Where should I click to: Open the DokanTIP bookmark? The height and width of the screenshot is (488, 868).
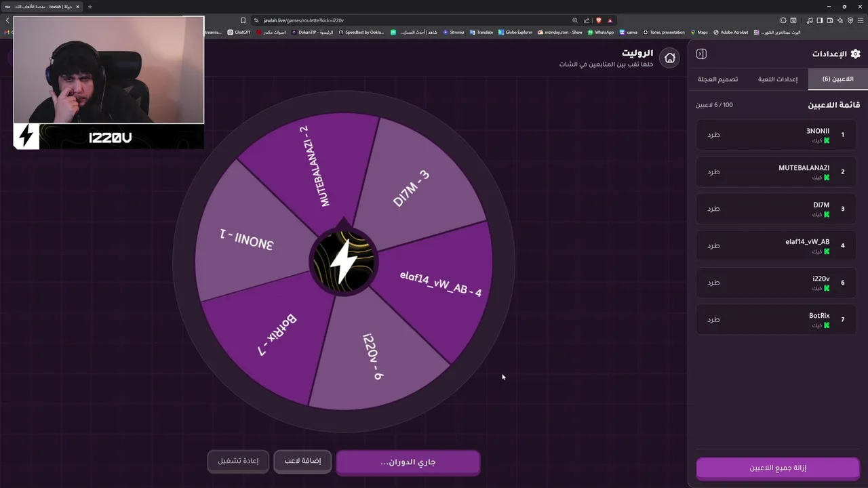[312, 32]
